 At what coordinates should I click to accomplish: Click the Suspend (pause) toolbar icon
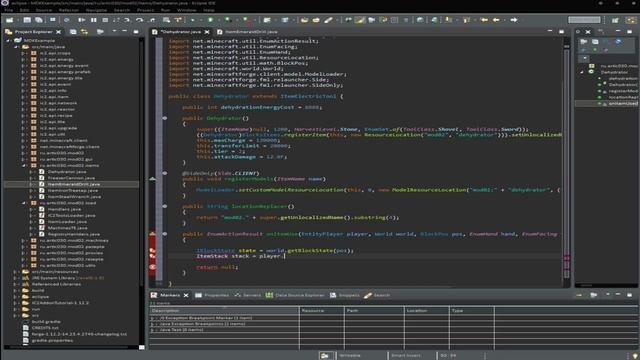pyautogui.click(x=94, y=20)
